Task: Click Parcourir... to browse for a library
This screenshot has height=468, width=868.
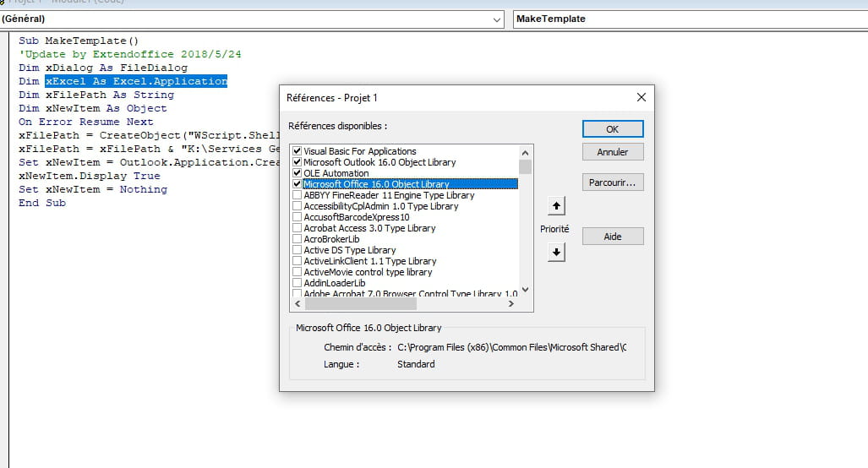Action: coord(613,182)
